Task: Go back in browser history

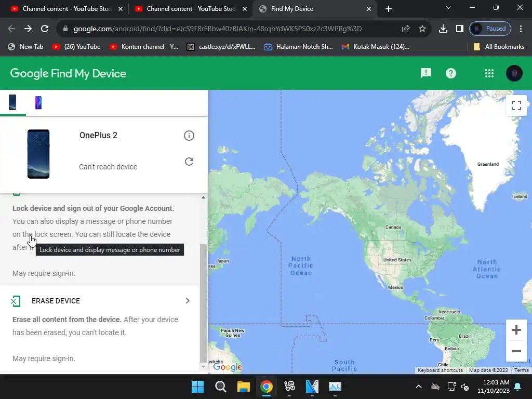Action: click(x=11, y=29)
